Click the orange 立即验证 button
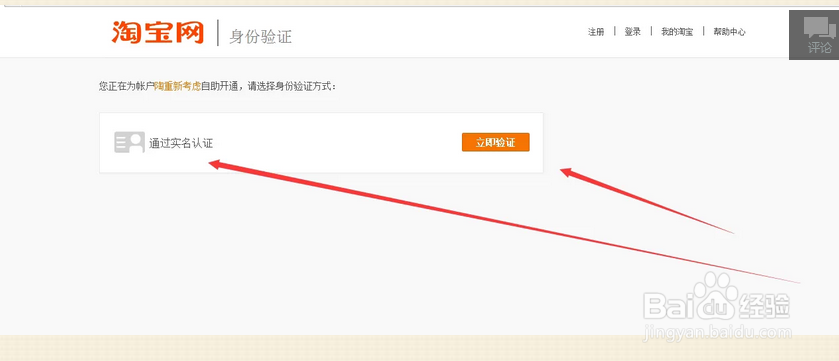The height and width of the screenshot is (361, 839). 495,142
